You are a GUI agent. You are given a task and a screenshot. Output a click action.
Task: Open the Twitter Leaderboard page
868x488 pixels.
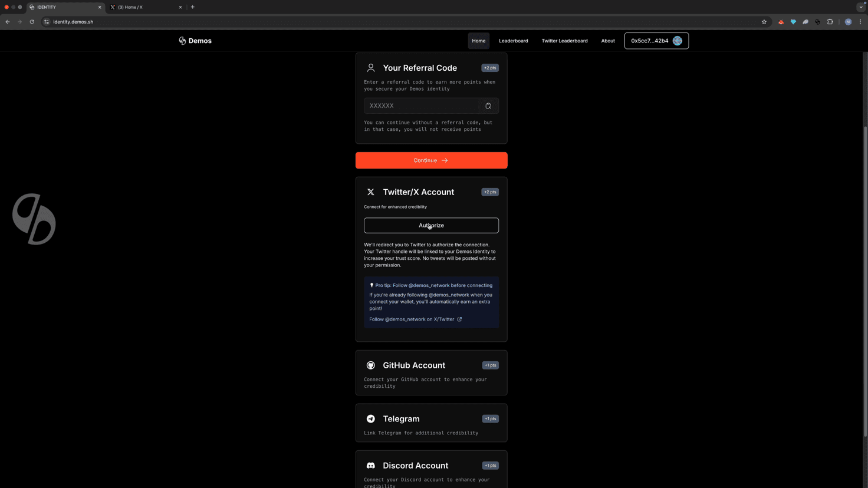coord(564,41)
